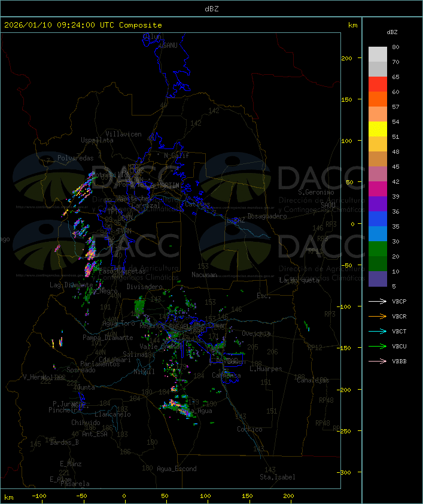423x504 pixels.
Task: Click the green VBCU arrow icon
Action: click(378, 347)
